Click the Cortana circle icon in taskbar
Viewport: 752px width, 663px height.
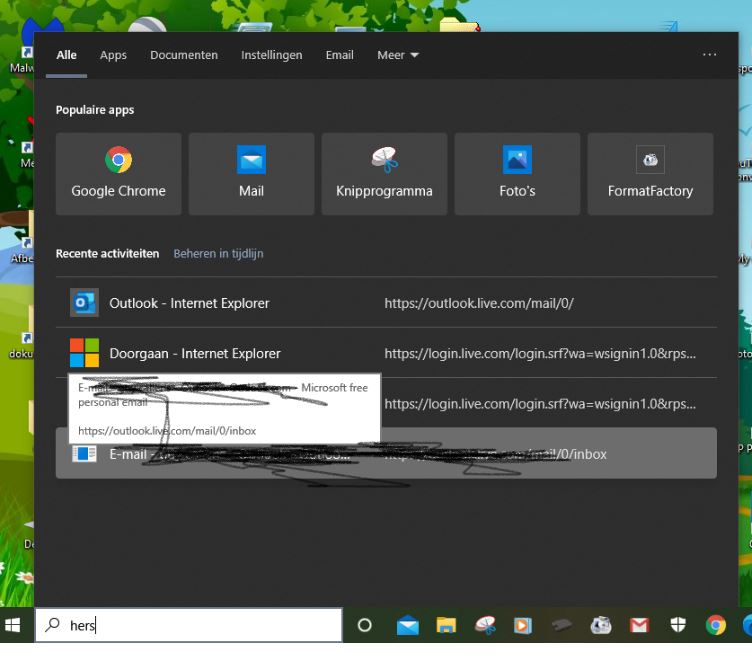pos(365,626)
